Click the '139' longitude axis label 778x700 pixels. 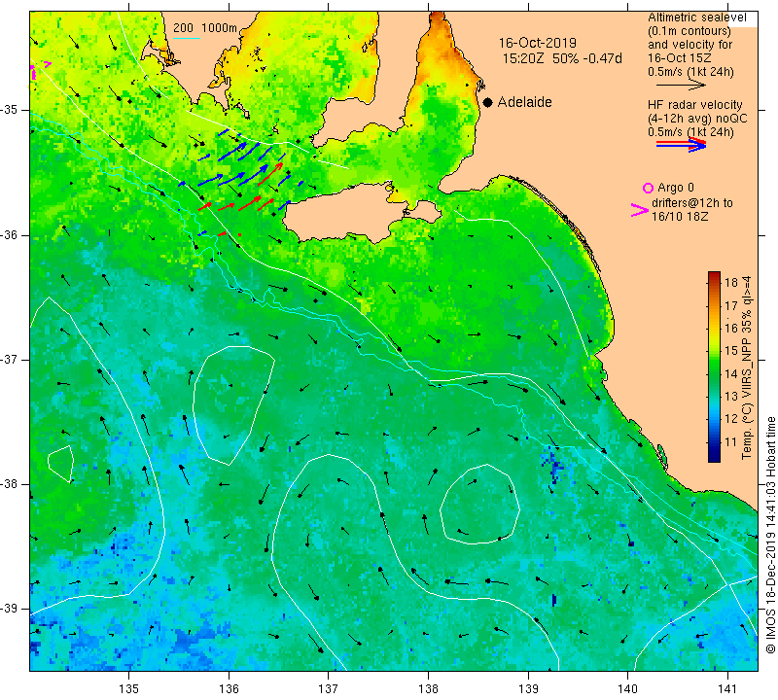528,689
